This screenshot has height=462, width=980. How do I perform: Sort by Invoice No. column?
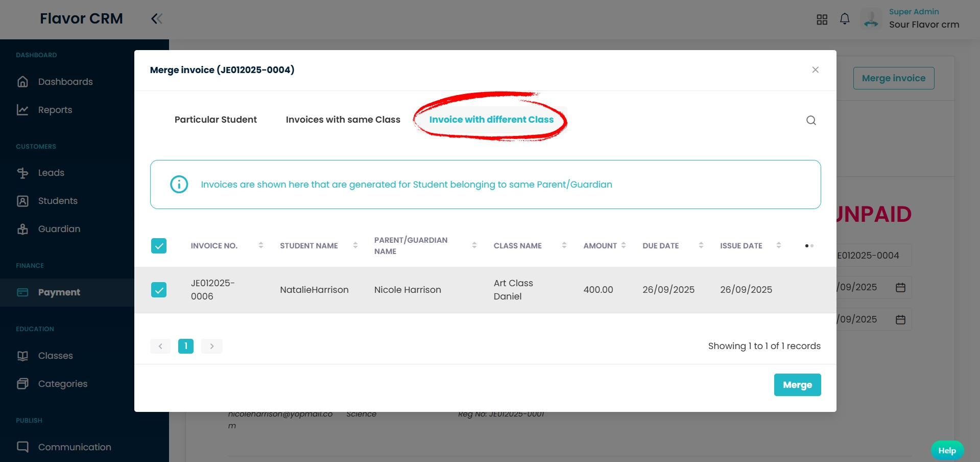coord(260,246)
